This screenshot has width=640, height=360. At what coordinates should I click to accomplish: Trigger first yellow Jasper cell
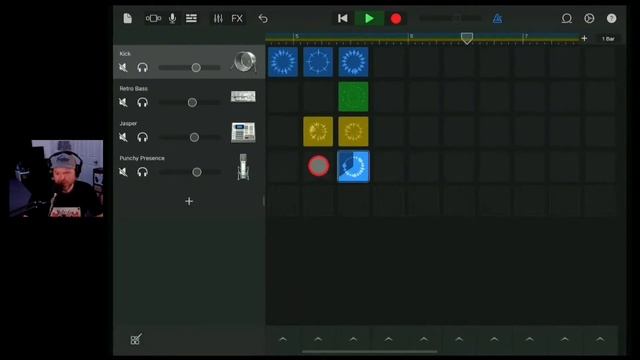(x=318, y=132)
